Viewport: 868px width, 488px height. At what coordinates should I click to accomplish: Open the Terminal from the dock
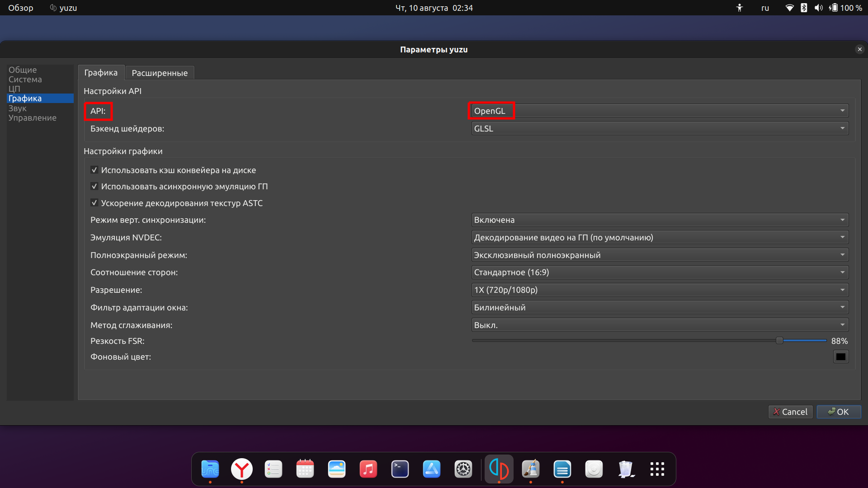(400, 469)
